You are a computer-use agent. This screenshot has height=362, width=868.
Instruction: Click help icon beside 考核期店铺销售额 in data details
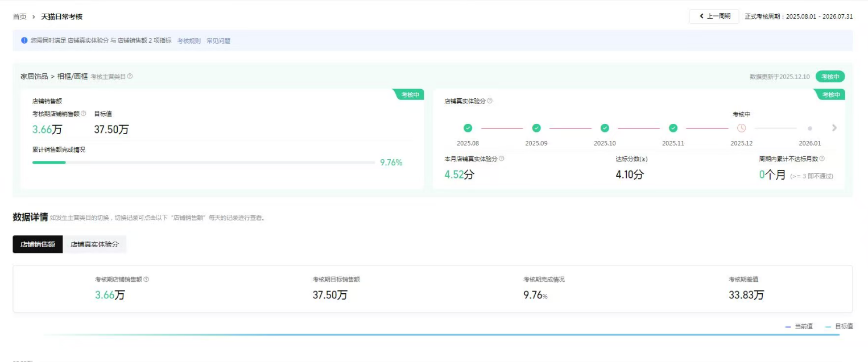coord(147,280)
